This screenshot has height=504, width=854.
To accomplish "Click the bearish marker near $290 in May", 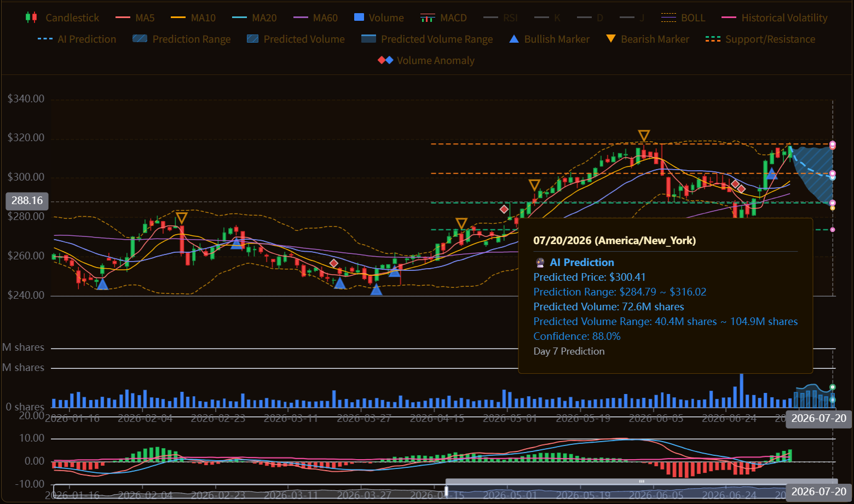I will click(x=534, y=185).
